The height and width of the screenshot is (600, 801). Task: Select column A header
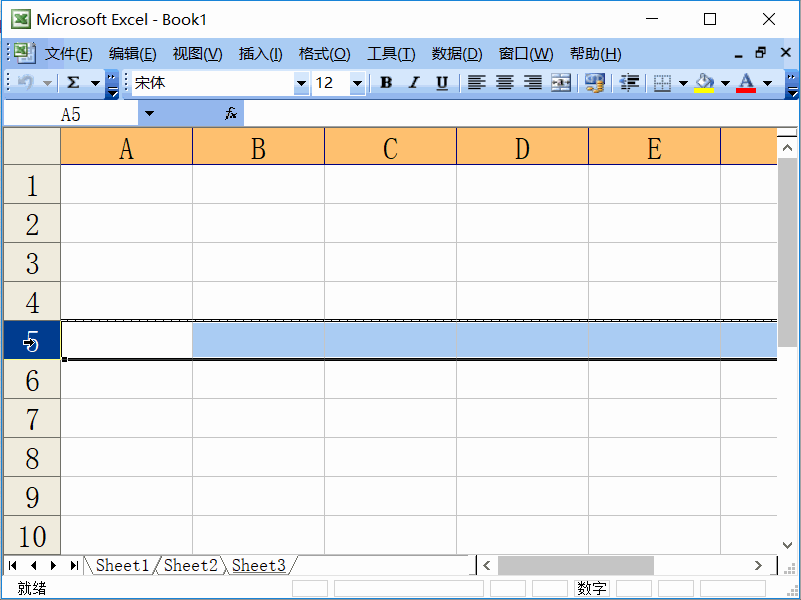(126, 147)
